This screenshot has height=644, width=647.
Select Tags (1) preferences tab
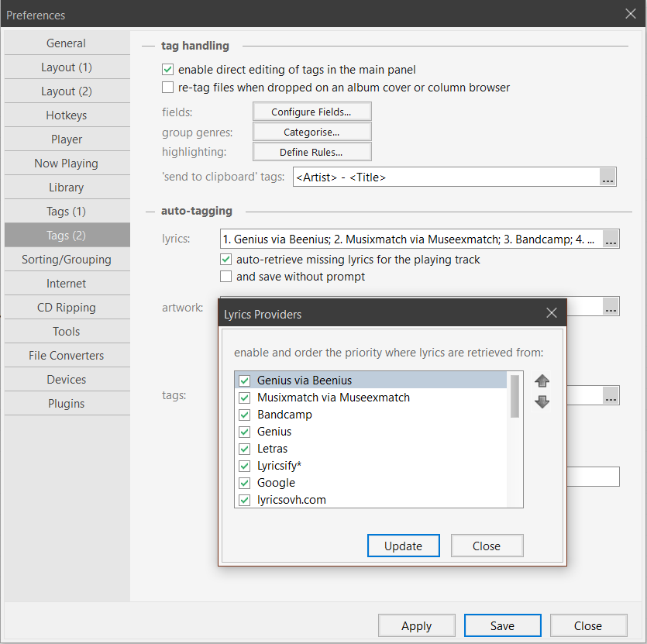tap(67, 211)
